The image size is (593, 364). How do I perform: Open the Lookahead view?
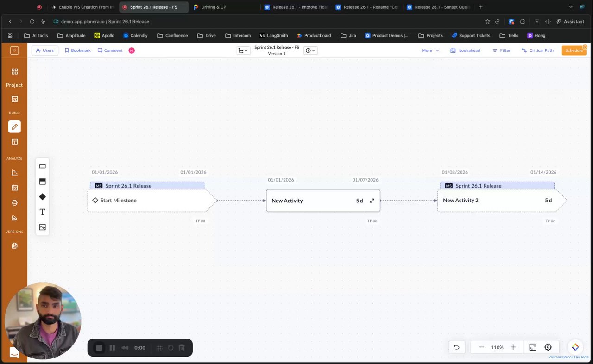[465, 50]
